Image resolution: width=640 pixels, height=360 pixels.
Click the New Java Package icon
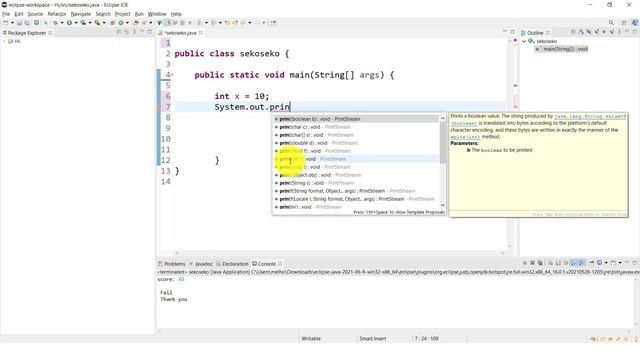[113, 23]
